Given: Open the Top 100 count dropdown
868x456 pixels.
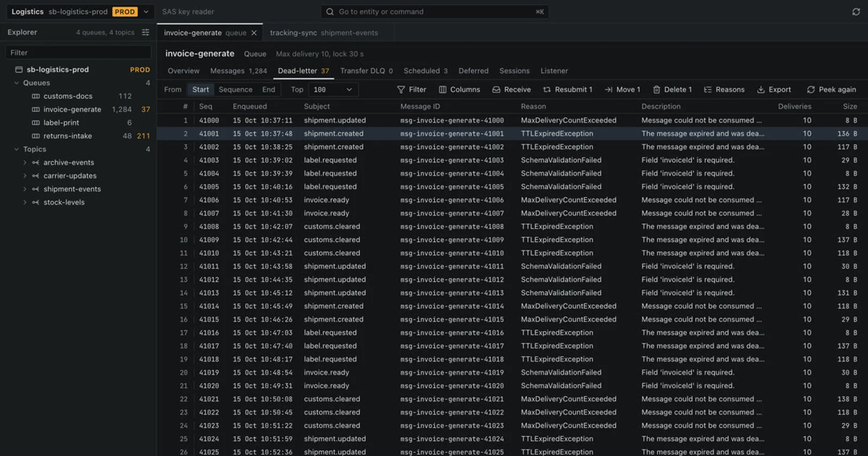Looking at the screenshot, I should pyautogui.click(x=333, y=90).
